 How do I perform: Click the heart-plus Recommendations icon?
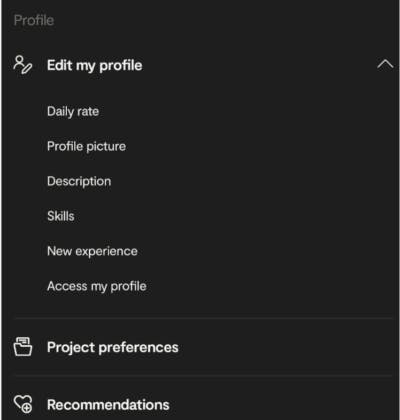[23, 404]
